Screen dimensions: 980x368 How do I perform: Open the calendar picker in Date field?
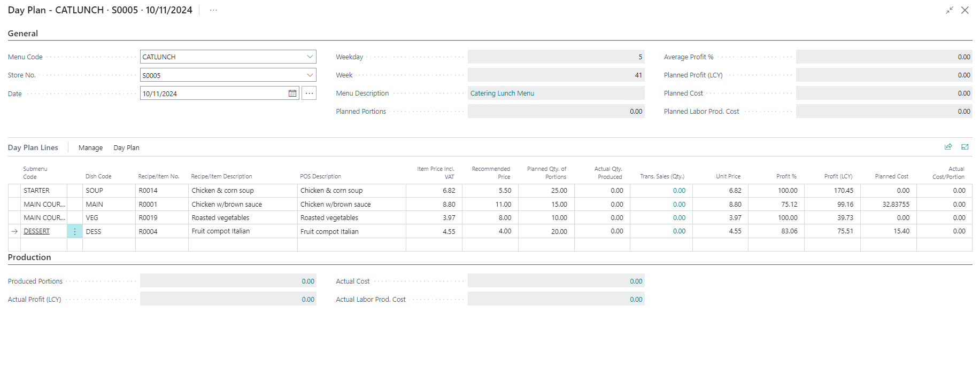[x=292, y=93]
